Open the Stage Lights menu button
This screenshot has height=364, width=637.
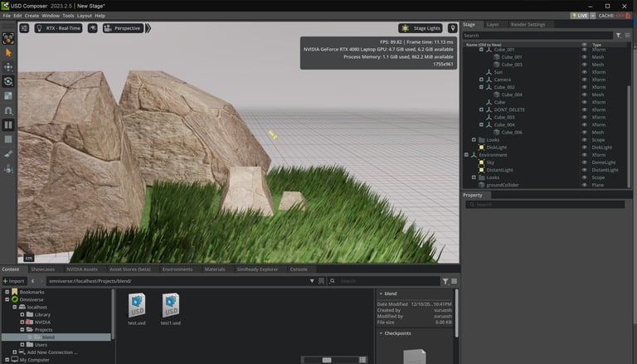tap(420, 28)
